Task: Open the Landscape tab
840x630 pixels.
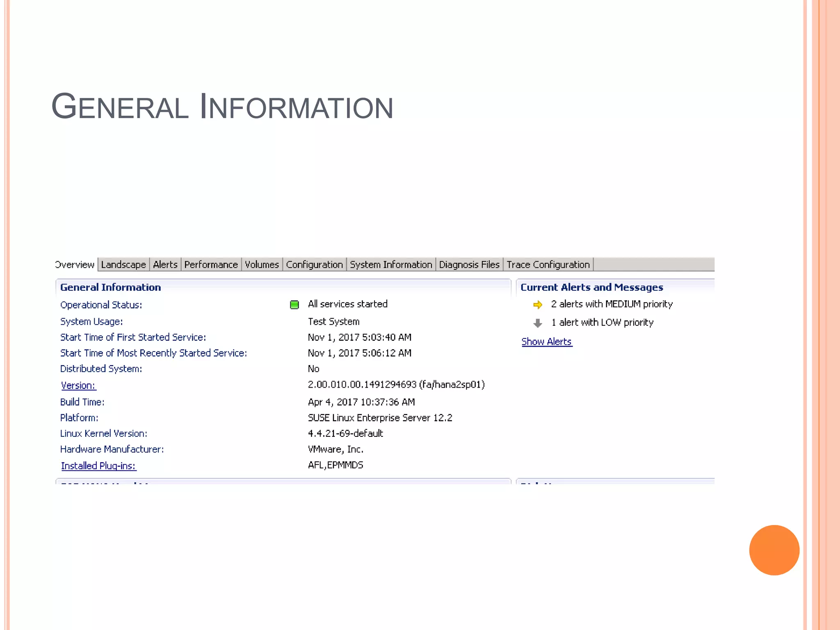Action: click(123, 265)
